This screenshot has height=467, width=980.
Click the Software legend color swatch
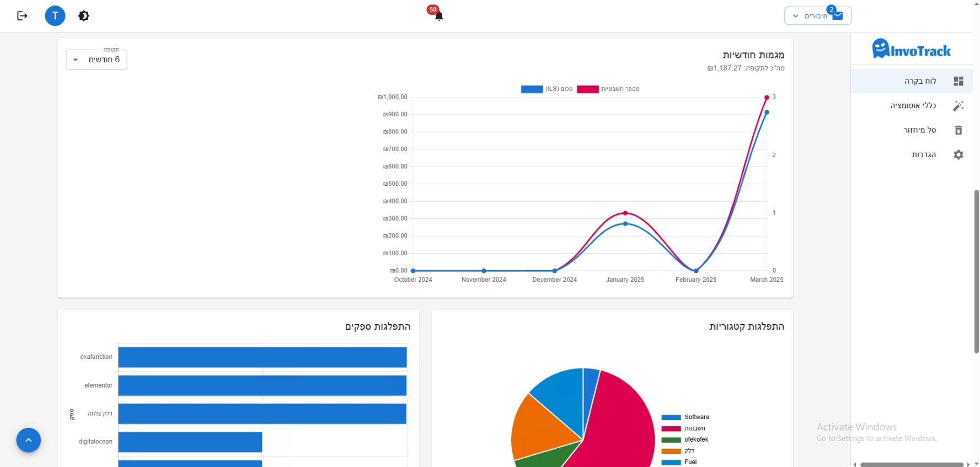pyautogui.click(x=671, y=417)
